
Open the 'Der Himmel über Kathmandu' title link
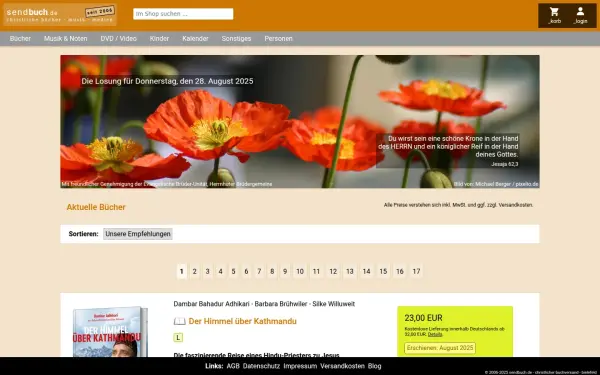pyautogui.click(x=243, y=321)
